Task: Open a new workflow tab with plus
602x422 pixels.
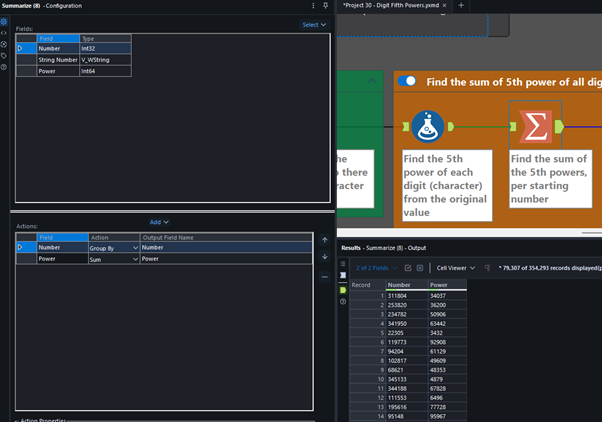Action: (x=461, y=6)
